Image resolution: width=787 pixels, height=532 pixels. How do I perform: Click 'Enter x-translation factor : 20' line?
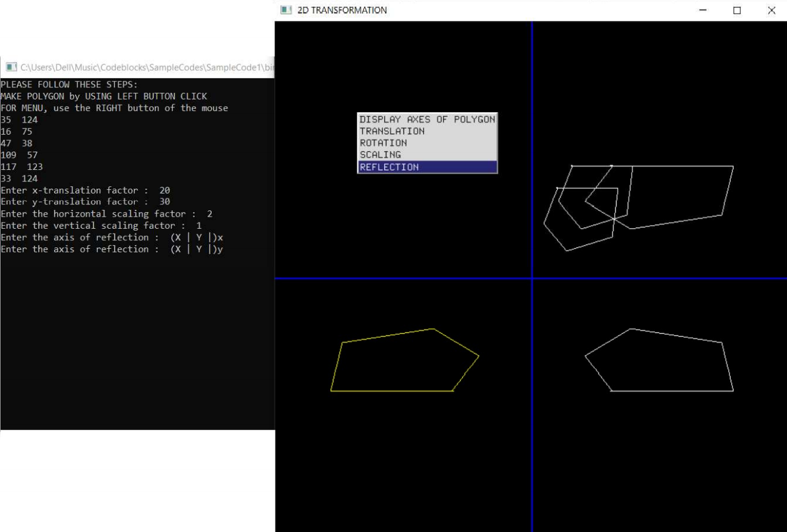(86, 190)
